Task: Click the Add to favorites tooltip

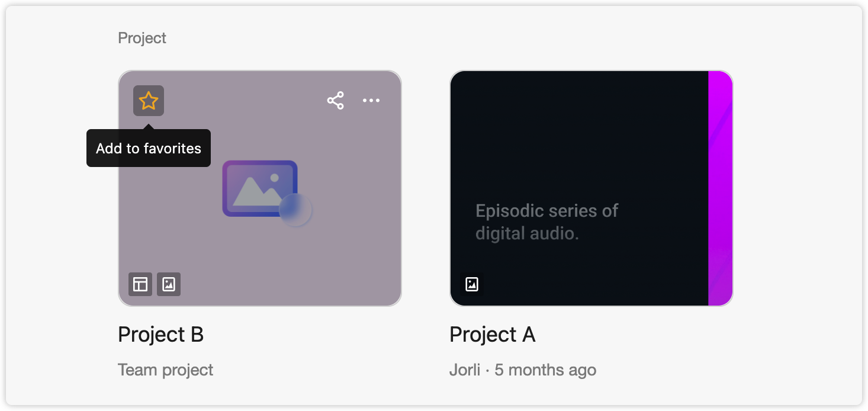Action: 149,148
